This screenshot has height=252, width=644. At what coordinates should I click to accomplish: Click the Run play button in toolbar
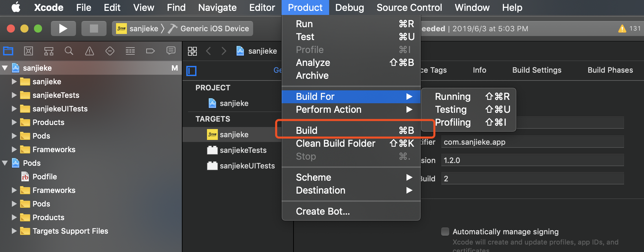click(63, 29)
